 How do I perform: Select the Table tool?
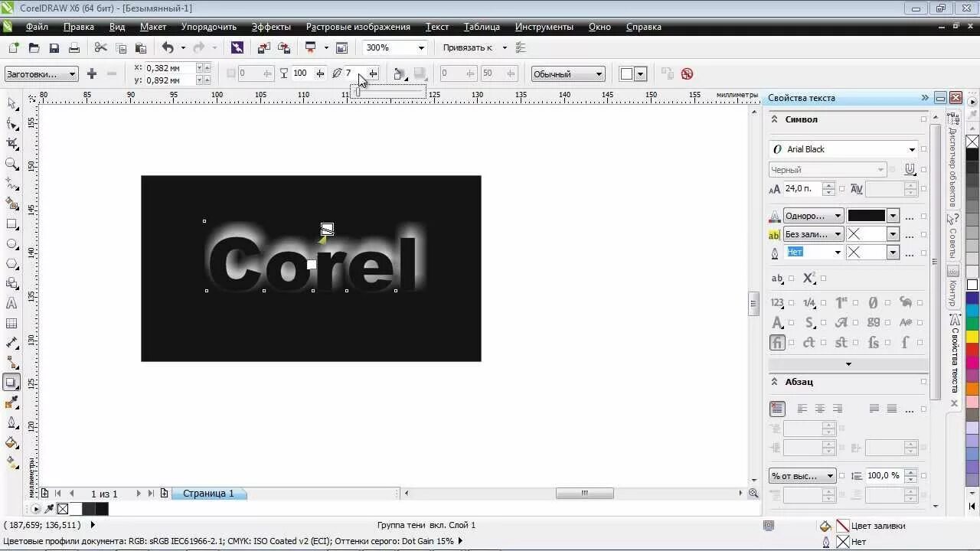tap(11, 324)
